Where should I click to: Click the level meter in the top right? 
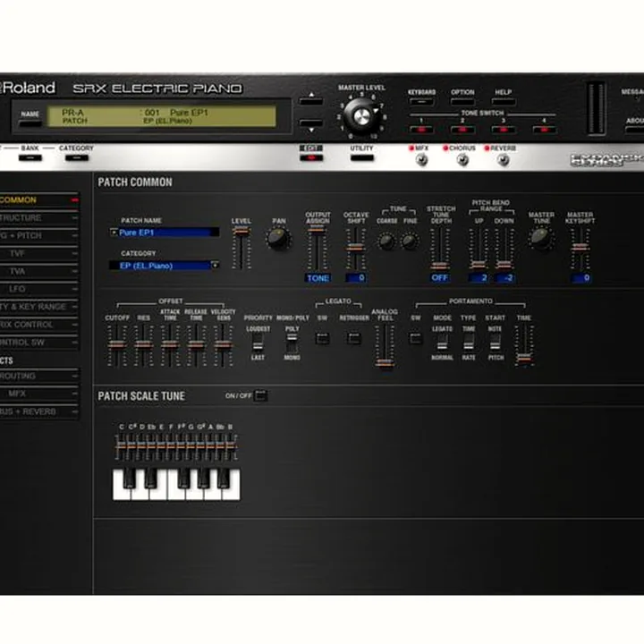tap(596, 108)
